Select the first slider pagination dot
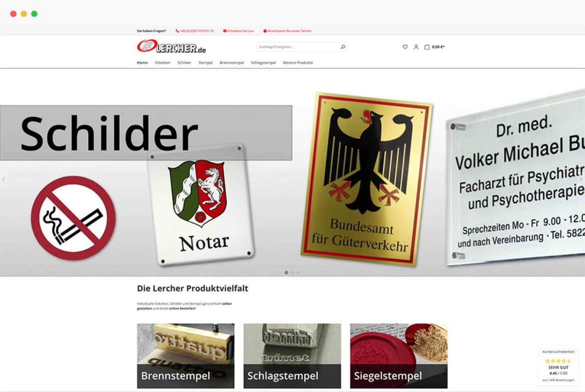Screen dimensions: 585x392 pyautogui.click(x=286, y=272)
